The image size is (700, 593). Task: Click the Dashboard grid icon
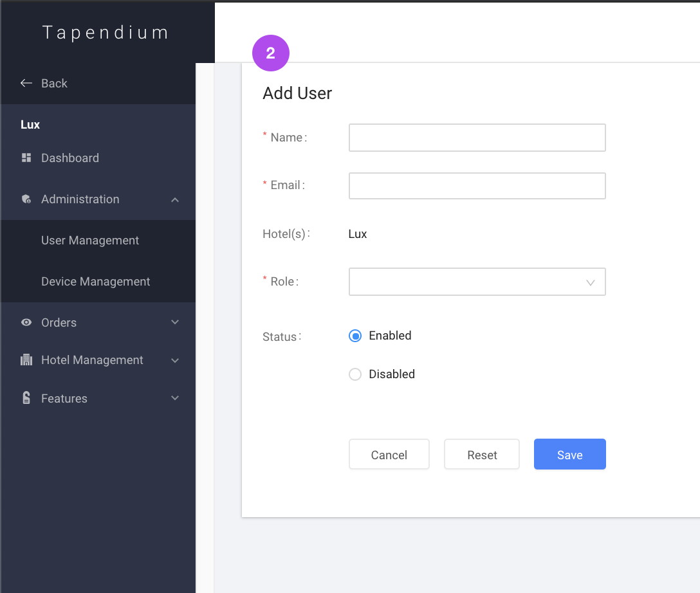click(26, 158)
